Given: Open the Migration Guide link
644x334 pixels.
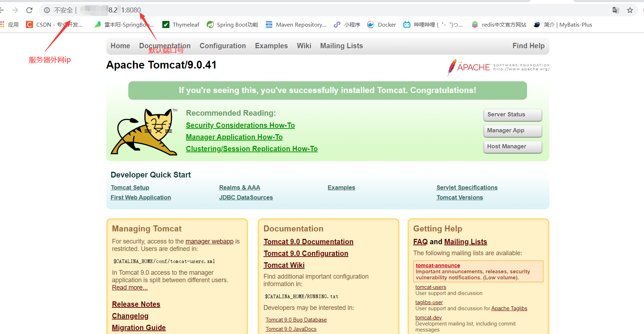Looking at the screenshot, I should coord(139,328).
